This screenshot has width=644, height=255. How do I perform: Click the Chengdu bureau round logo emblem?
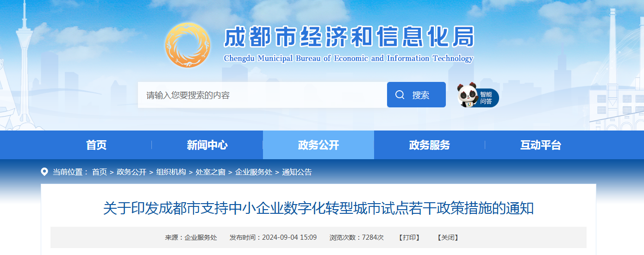tap(188, 45)
